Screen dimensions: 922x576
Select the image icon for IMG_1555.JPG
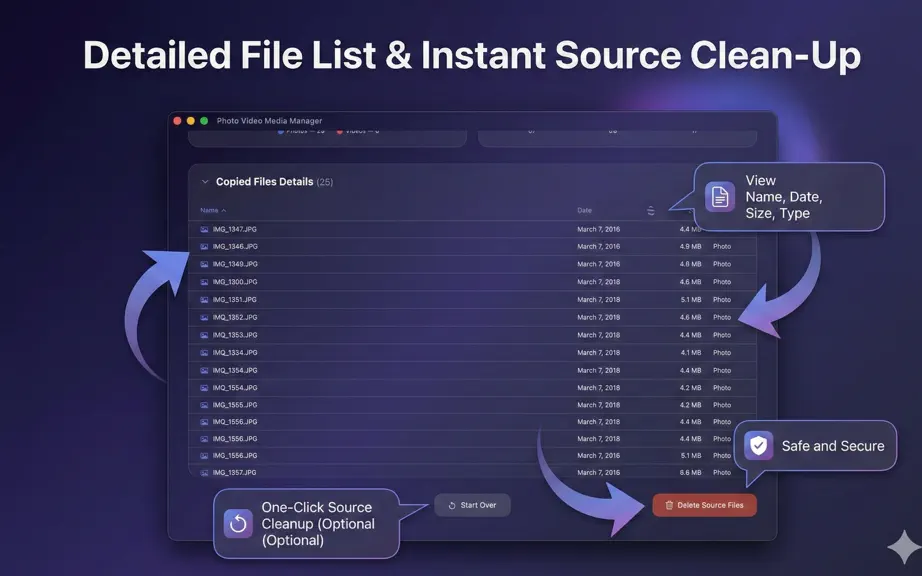click(204, 405)
